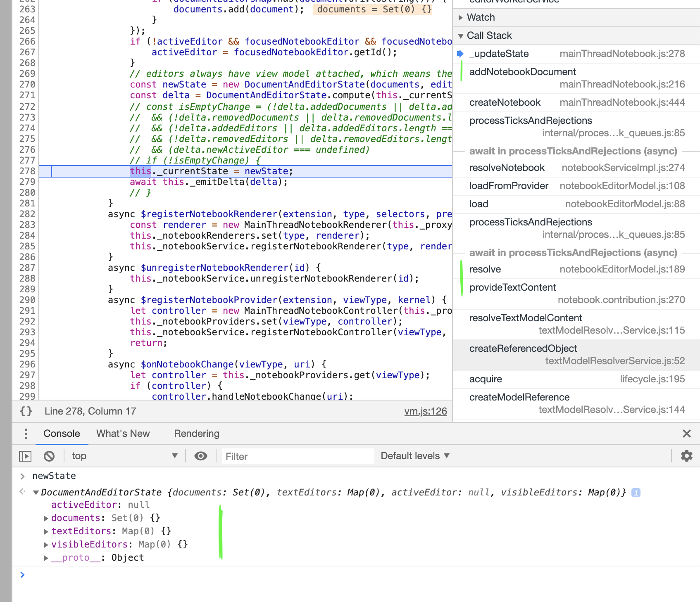
Task: Create a live expression with the eye icon
Action: click(201, 456)
